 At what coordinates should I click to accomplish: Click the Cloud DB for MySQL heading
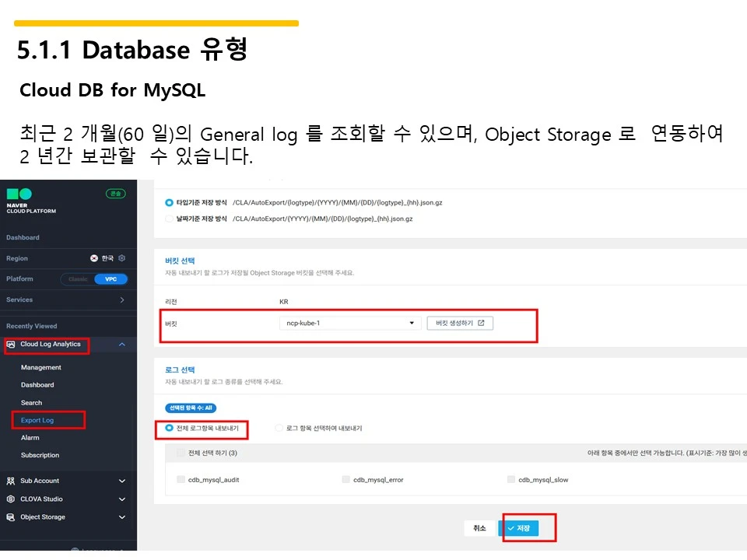coord(112,90)
